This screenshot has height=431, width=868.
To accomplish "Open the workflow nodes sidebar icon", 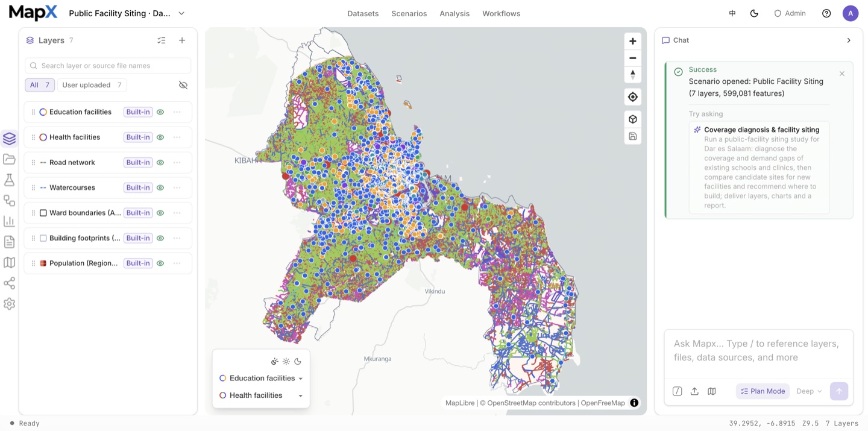I will tap(9, 201).
